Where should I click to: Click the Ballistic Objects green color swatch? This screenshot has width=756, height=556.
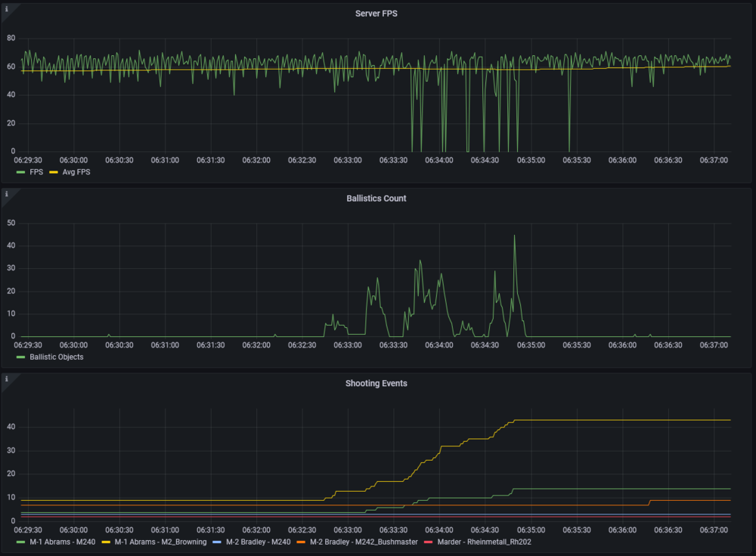[x=20, y=357]
